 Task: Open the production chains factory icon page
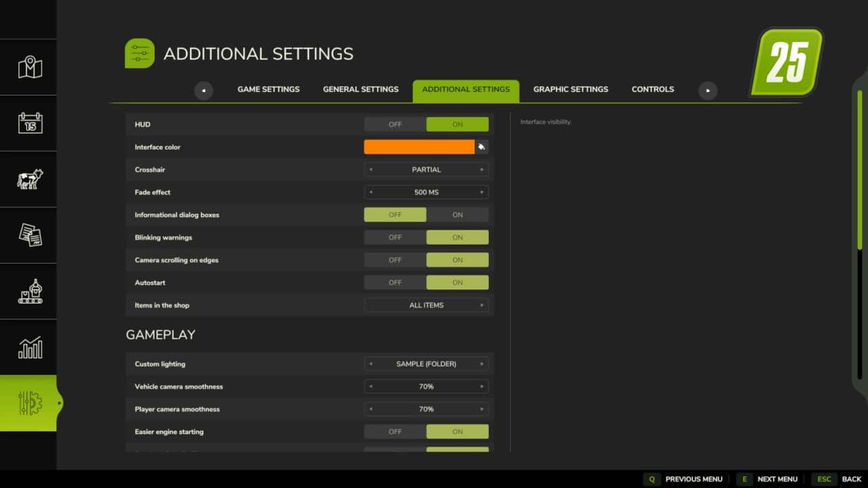tap(30, 291)
